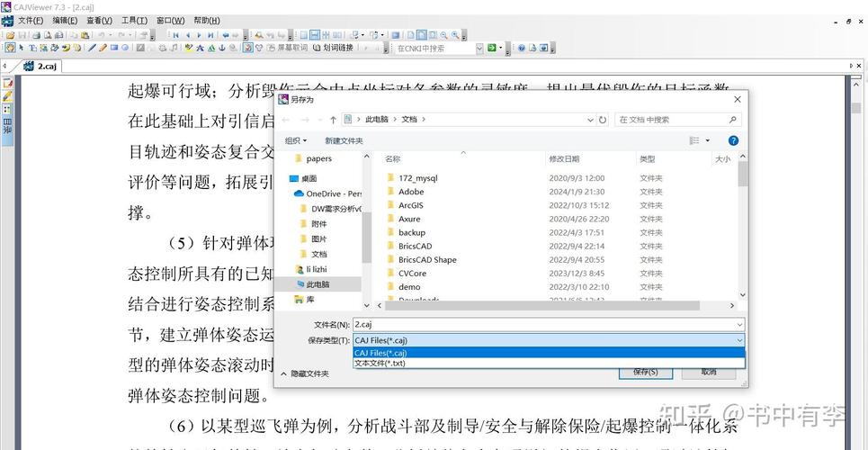
Task: Toggle 划词链接 word link mode
Action: pos(333,48)
